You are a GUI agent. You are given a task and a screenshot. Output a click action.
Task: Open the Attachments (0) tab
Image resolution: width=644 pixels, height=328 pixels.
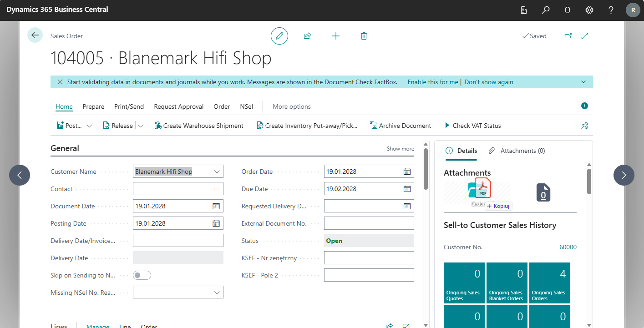tap(517, 151)
